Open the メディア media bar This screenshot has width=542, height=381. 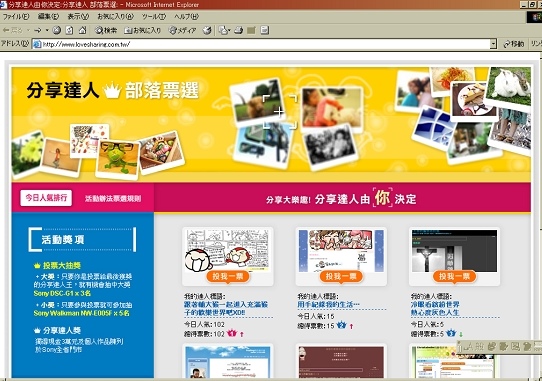pos(182,30)
